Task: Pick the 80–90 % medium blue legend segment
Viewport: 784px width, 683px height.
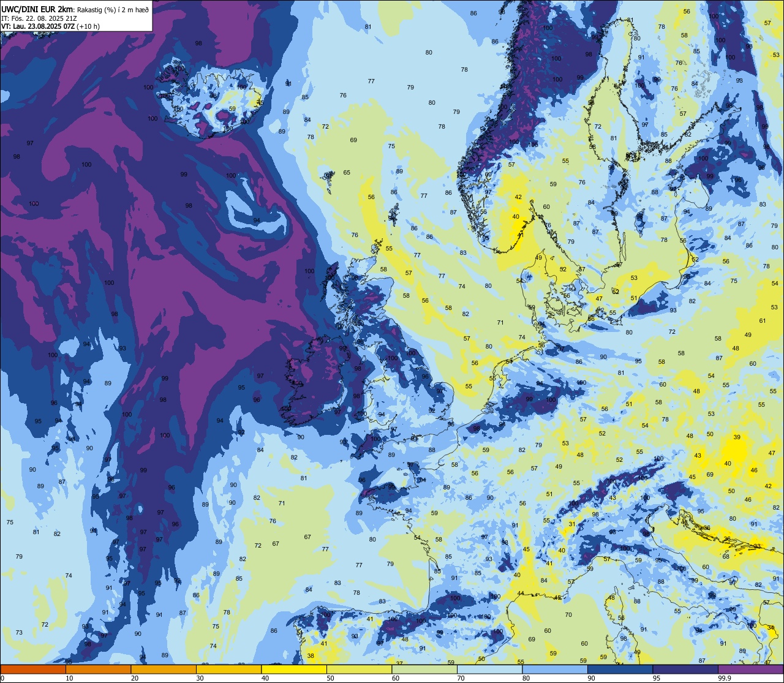Action: click(x=555, y=669)
